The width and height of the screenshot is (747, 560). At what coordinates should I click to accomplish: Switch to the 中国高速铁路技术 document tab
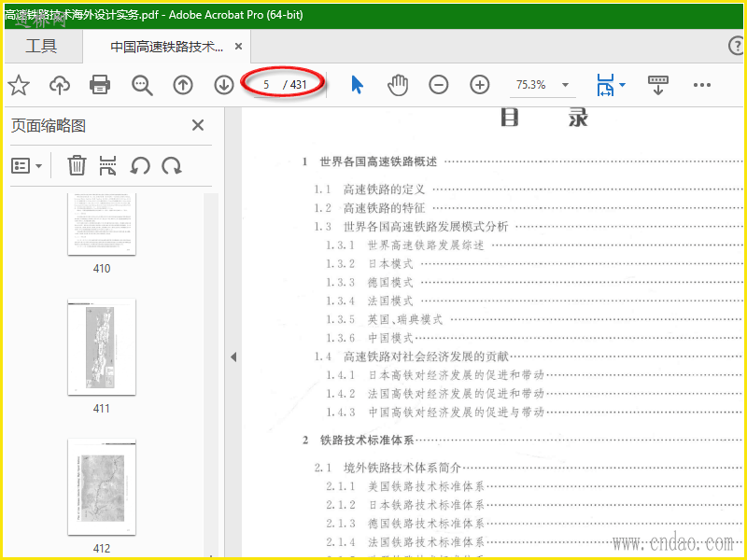coord(167,46)
